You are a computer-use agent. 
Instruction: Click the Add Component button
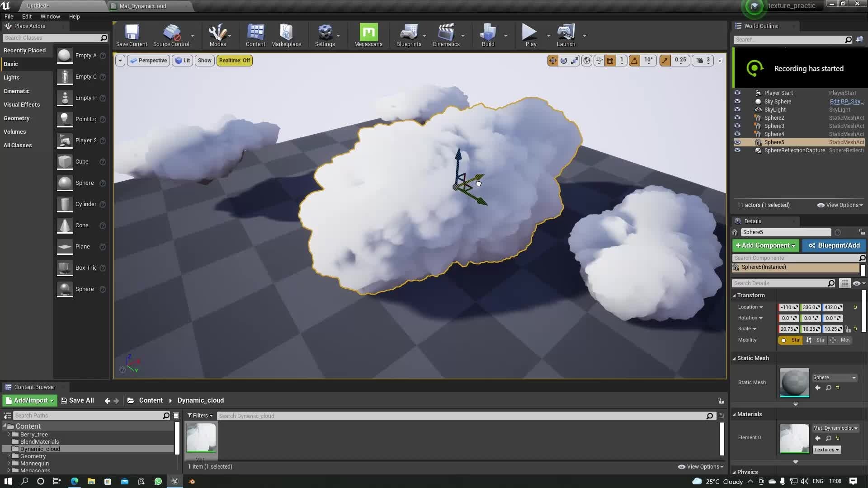[x=764, y=245]
